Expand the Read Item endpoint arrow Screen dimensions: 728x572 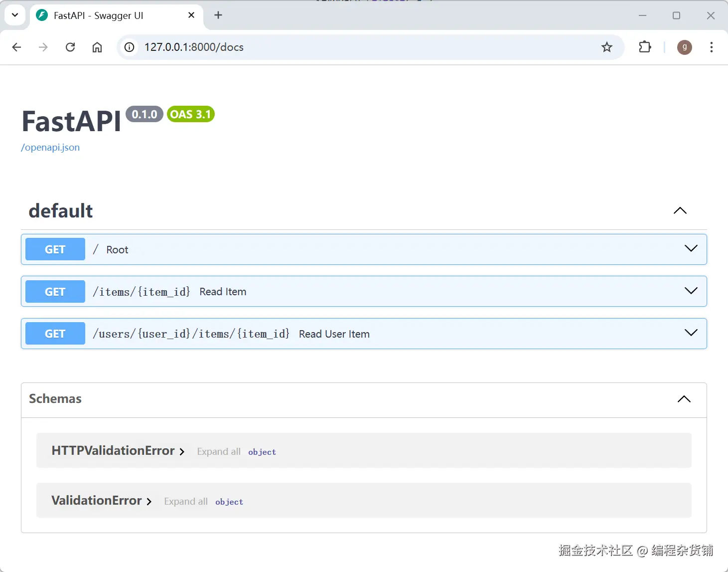point(691,291)
